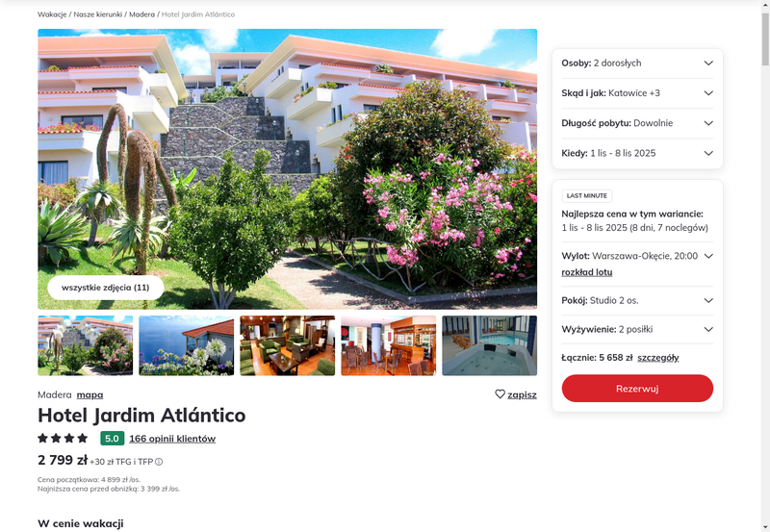Click the szczegóły price details link
Viewport: 770px width, 532px height.
click(658, 358)
